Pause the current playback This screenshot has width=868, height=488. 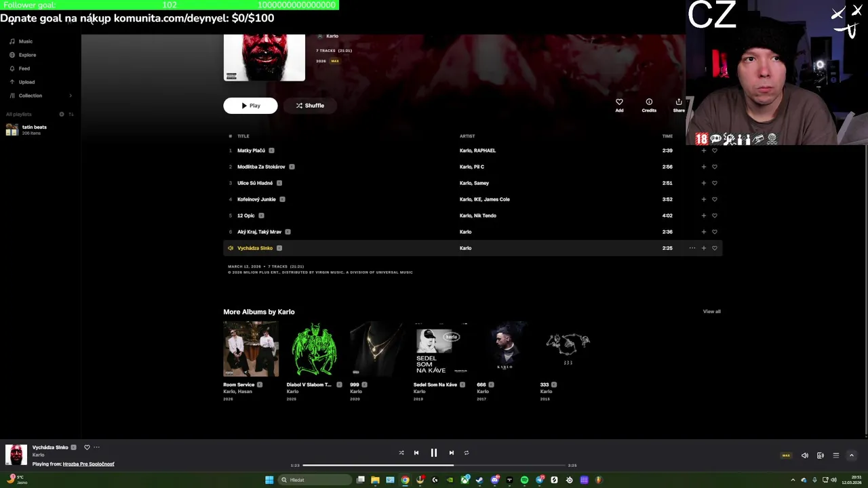pos(434,453)
